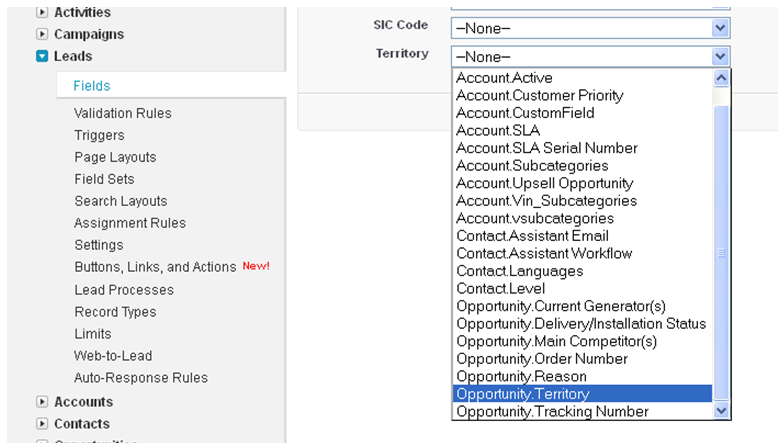This screenshot has height=443, width=782.
Task: Click the dropdown list scrollbar thumb
Action: (721, 250)
